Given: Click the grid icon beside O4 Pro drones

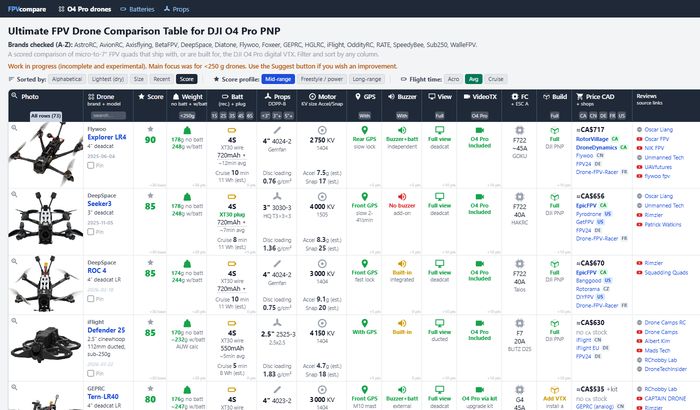Looking at the screenshot, I should 61,9.
